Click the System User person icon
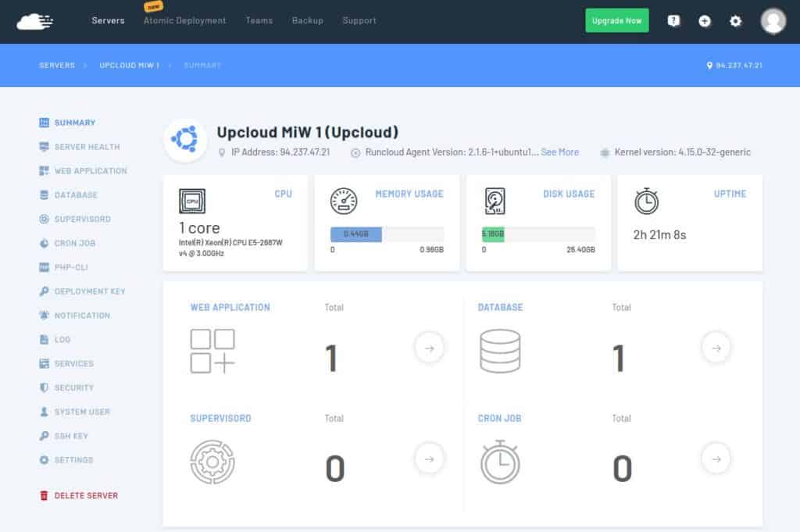Screen dimensions: 800x532 (45, 412)
